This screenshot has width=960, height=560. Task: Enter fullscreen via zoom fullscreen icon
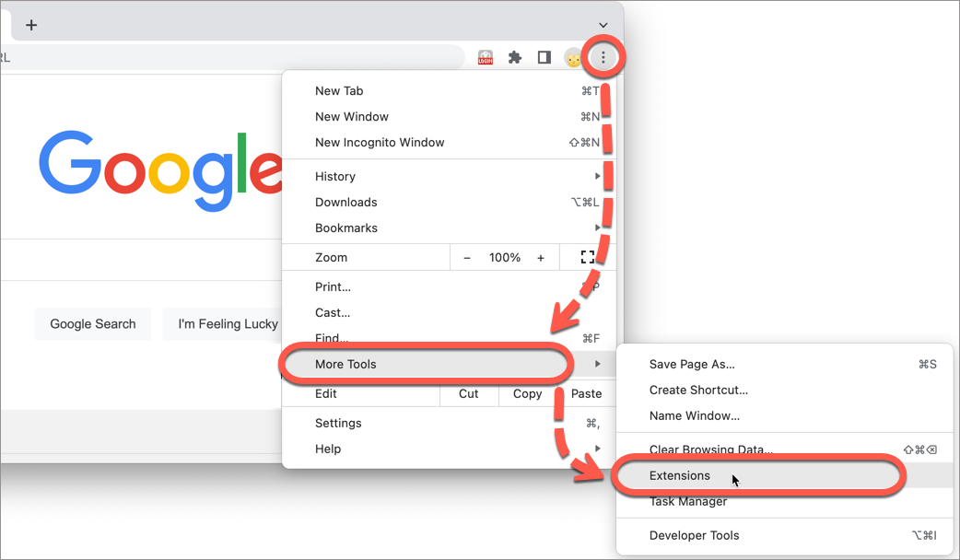588,257
